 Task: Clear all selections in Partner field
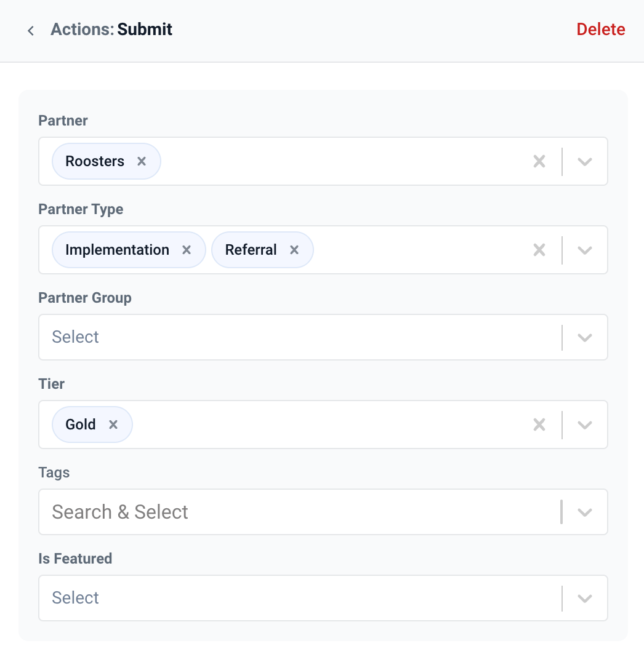[x=539, y=161]
